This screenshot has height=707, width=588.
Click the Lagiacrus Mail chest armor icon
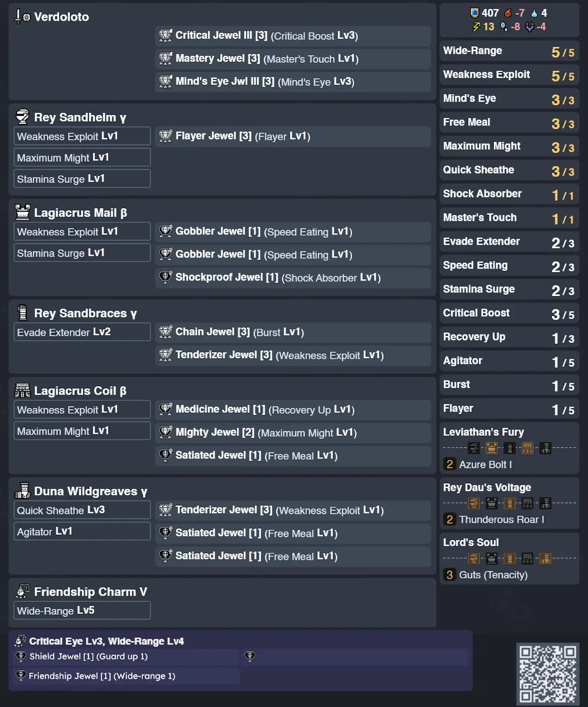pyautogui.click(x=23, y=213)
